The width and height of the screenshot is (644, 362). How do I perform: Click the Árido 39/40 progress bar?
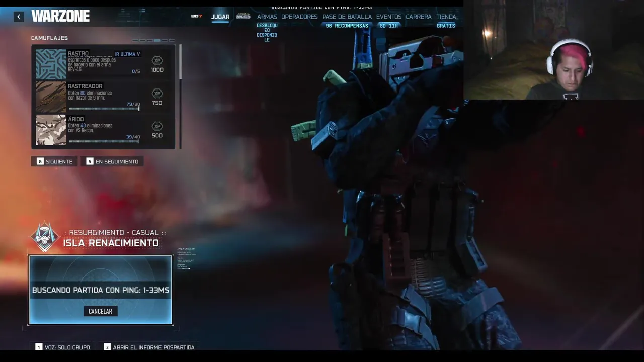[104, 141]
